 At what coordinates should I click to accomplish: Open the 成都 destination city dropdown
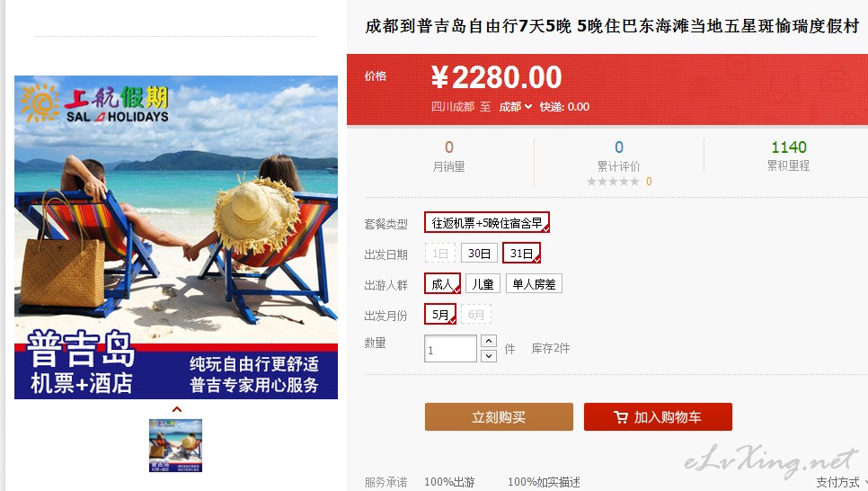pos(516,106)
